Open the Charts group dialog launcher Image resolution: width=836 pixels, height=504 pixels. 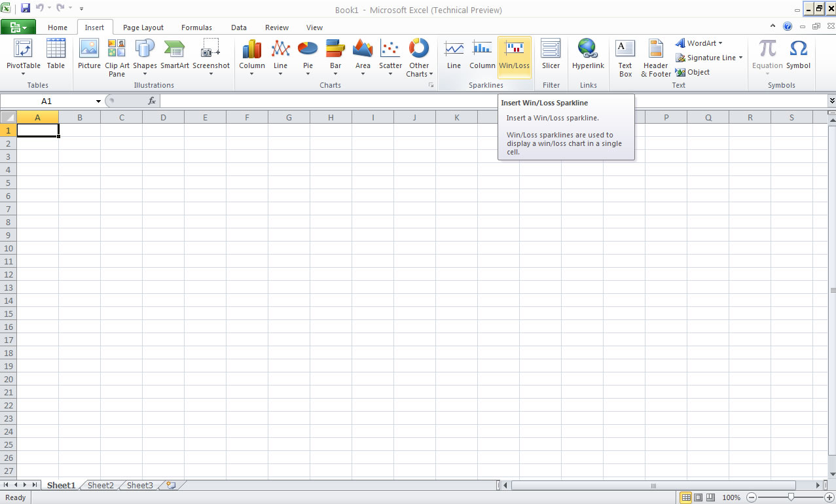[431, 86]
